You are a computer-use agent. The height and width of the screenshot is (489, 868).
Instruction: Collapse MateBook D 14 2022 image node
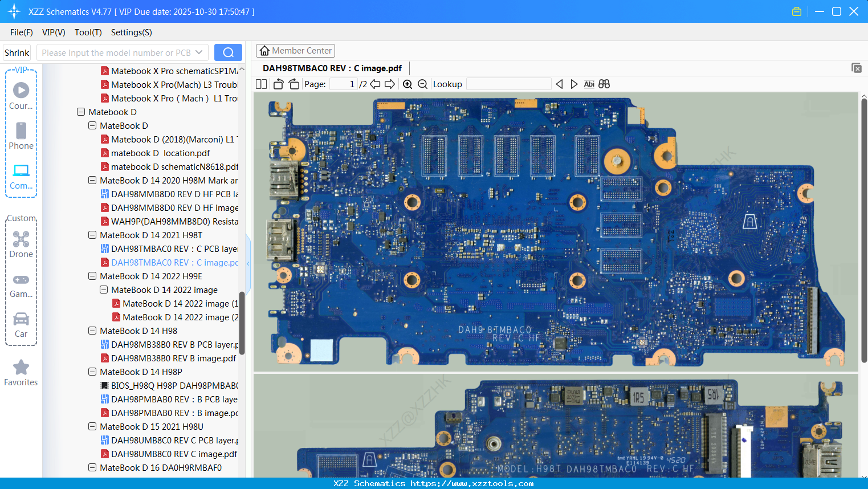(x=104, y=290)
